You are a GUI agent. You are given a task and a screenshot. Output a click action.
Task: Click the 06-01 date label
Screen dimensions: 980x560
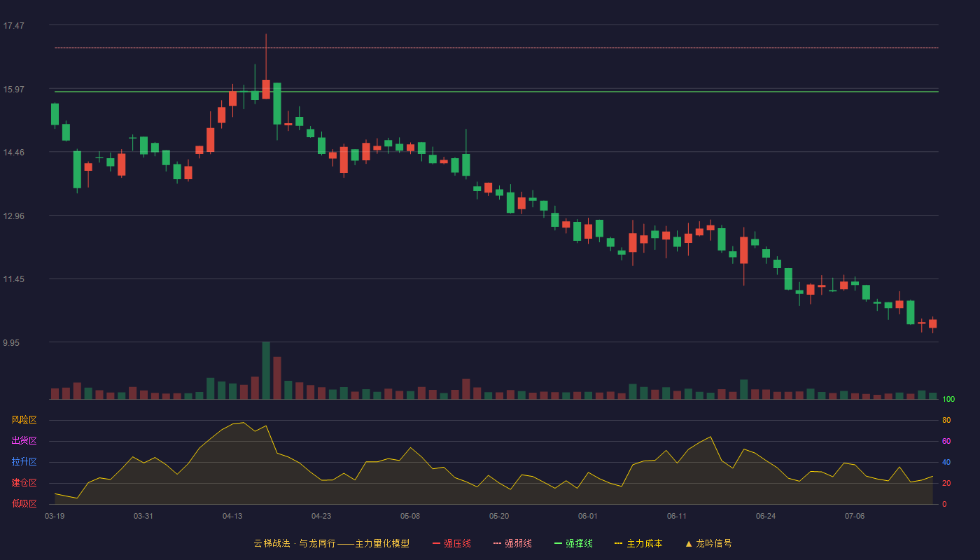coord(588,516)
